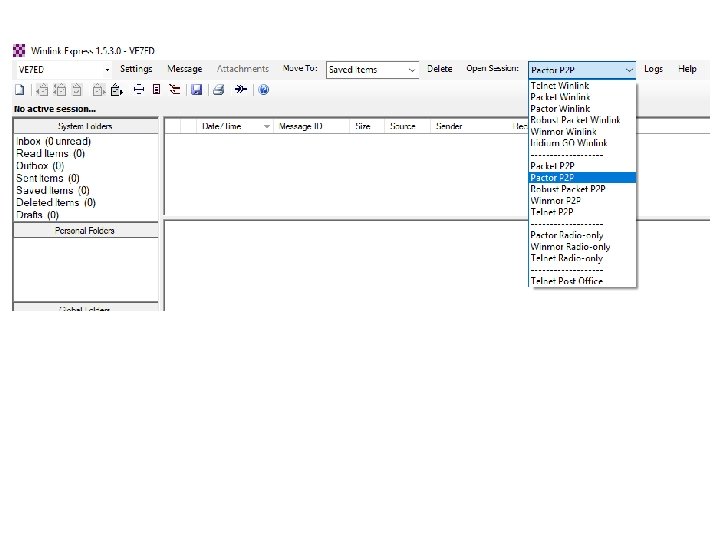Select Telnet Winlink session type
This screenshot has width=720, height=540.
point(582,86)
